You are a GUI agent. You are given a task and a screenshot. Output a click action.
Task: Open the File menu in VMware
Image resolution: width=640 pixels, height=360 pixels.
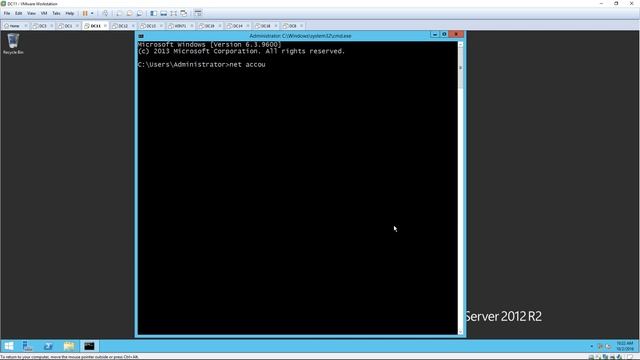(7, 13)
